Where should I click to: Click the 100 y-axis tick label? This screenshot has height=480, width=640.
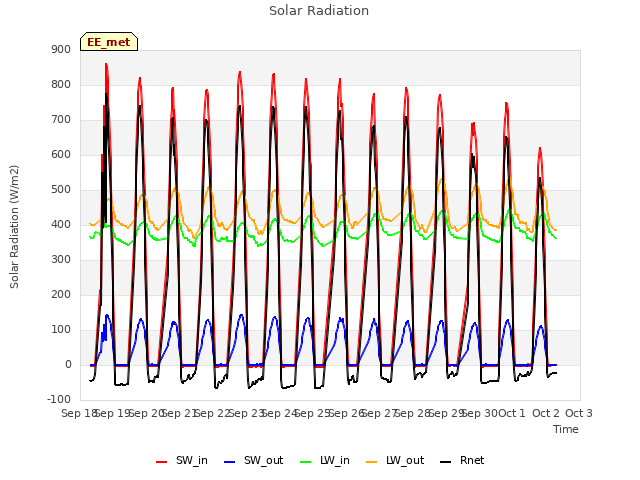click(61, 329)
